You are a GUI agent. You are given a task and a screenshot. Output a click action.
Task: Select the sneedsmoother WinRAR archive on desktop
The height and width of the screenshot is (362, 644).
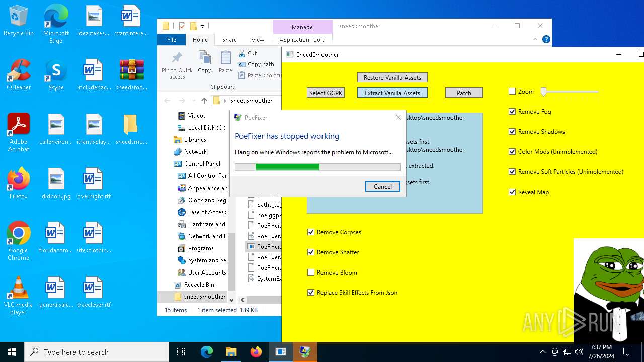coord(131,75)
